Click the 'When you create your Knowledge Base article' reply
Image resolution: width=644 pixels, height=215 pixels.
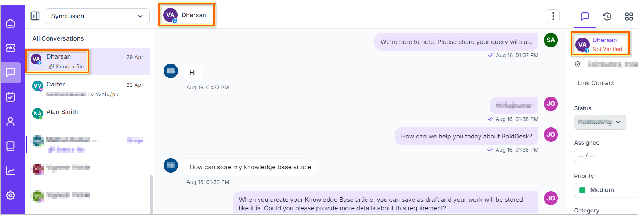[385, 202]
